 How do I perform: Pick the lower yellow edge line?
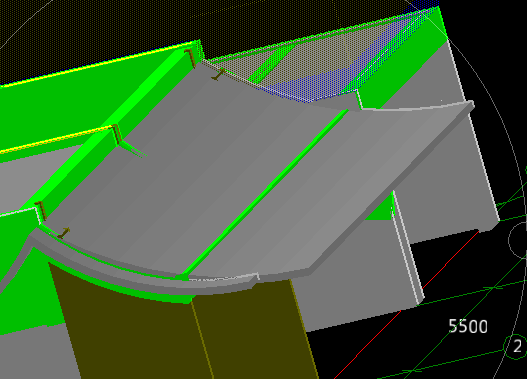(55, 140)
